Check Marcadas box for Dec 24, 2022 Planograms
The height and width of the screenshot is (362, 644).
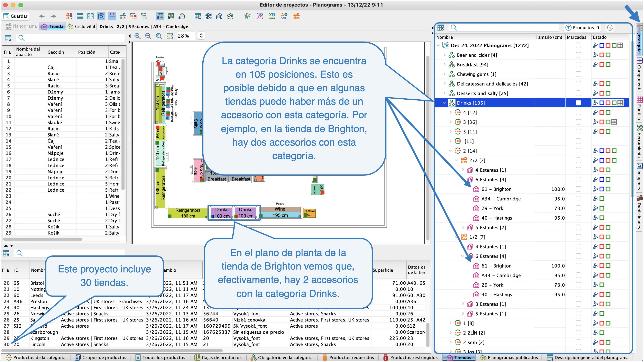click(578, 45)
